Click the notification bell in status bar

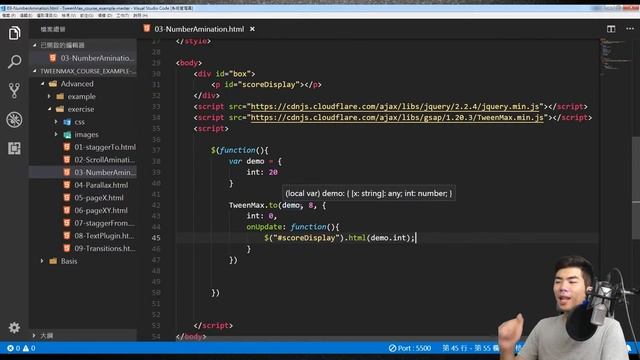pos(629,348)
